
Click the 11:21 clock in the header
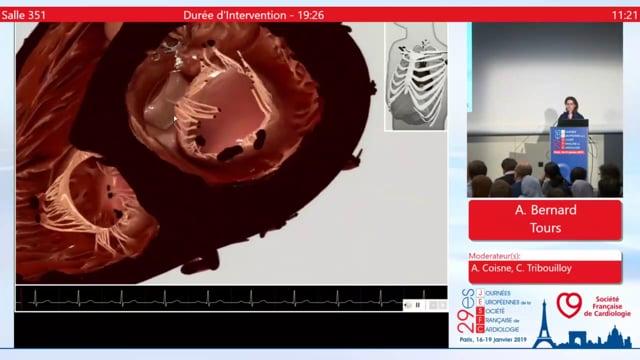click(x=624, y=16)
